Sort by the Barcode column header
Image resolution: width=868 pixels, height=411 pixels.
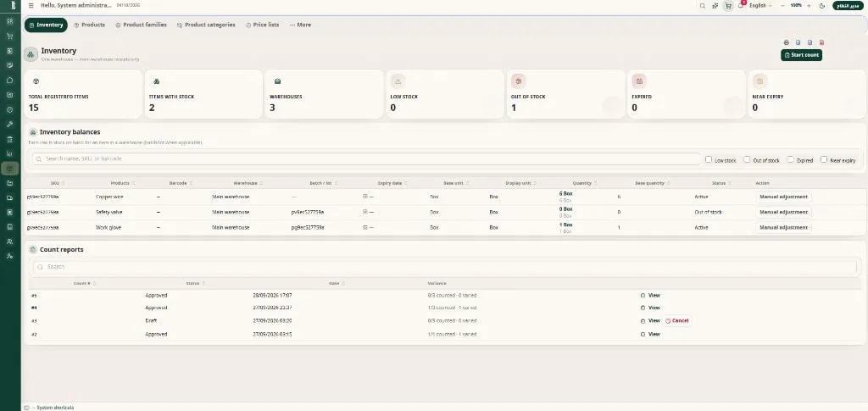181,183
